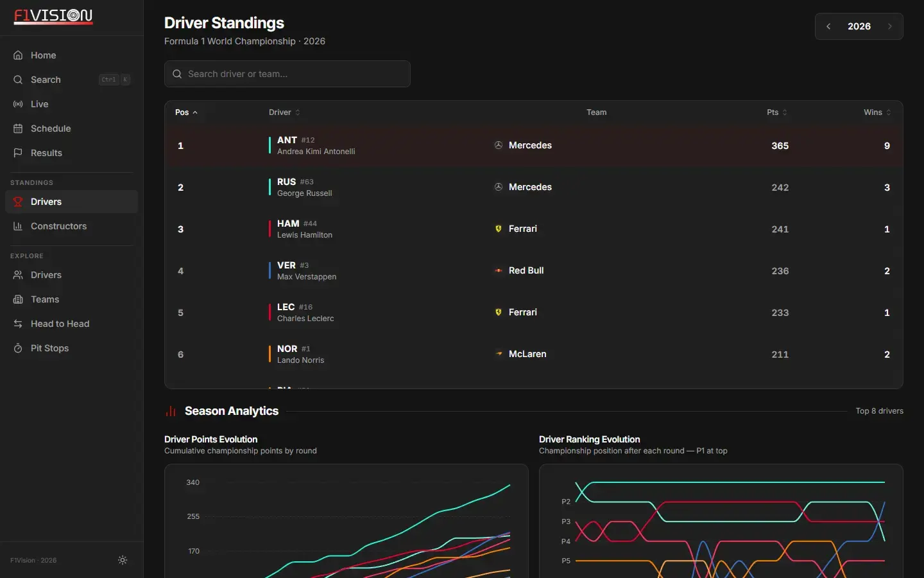Click the Head to Head arrows icon
The height and width of the screenshot is (578, 924).
[18, 324]
